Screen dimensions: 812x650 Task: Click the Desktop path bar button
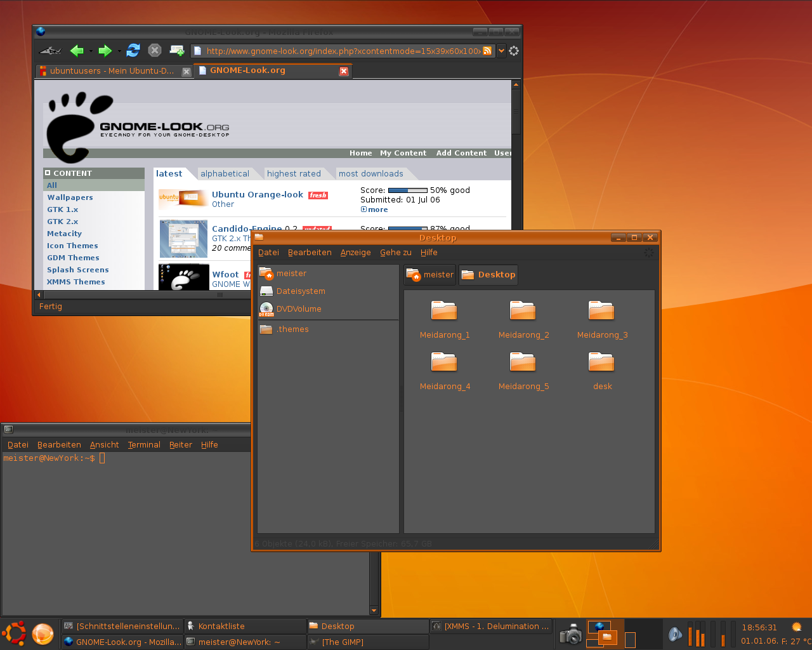click(488, 275)
